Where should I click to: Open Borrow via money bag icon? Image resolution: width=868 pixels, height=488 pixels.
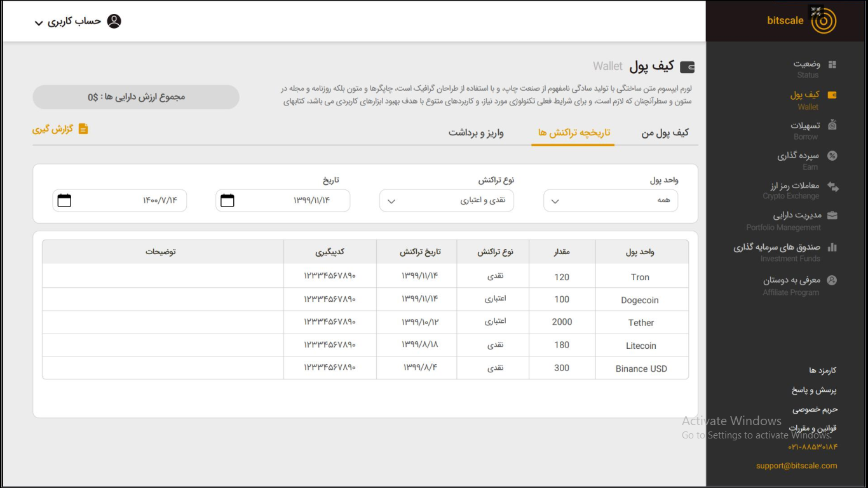[832, 126]
